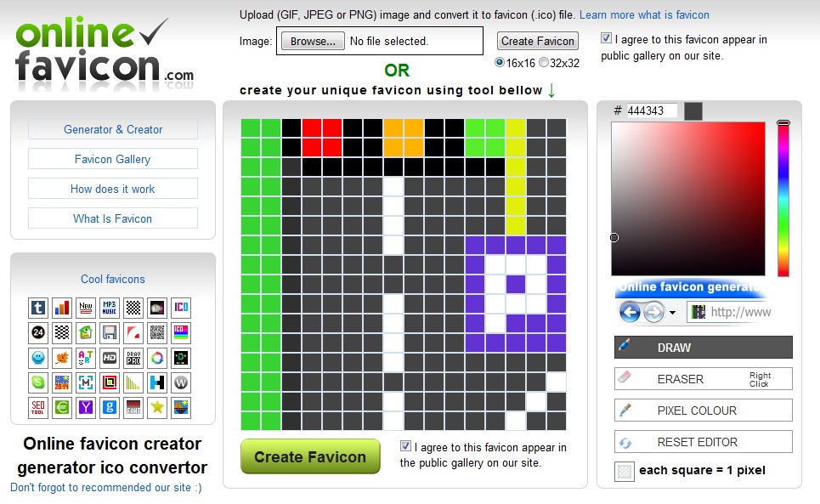
Task: Pick the black '24' circle favicon
Action: [38, 332]
